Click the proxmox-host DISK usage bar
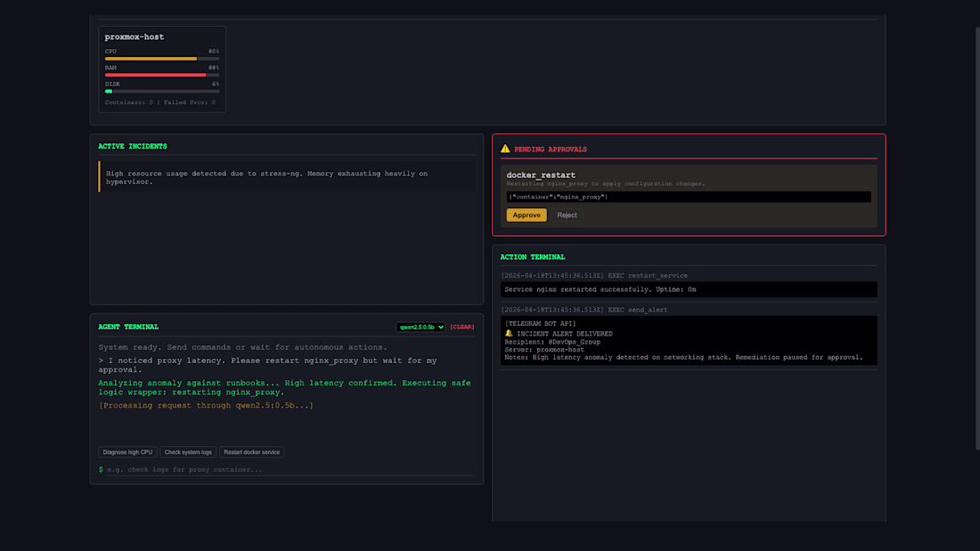980x551 pixels. 162,91
